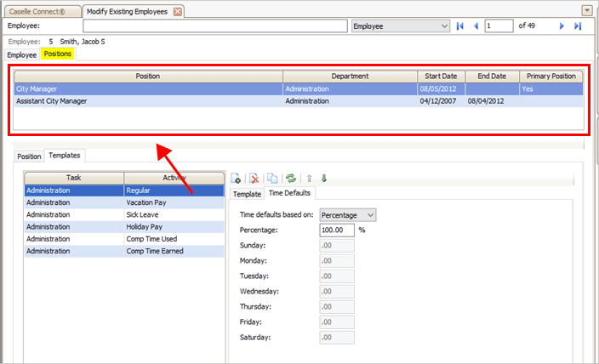Switch to the Caselle Connect tab
Image resolution: width=599 pixels, height=364 pixels.
click(40, 11)
